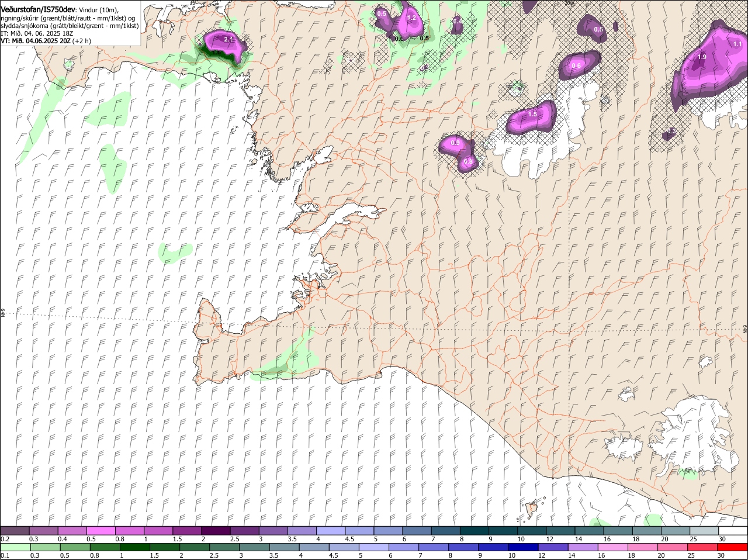Select the 1.2 precipitation value label
Image resolution: width=748 pixels, height=560 pixels.
[x=411, y=18]
